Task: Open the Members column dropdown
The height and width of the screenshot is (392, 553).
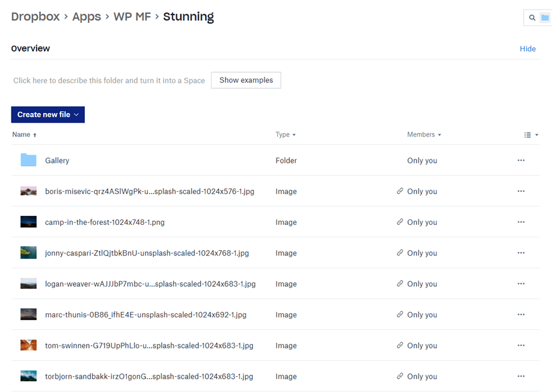Action: [424, 135]
